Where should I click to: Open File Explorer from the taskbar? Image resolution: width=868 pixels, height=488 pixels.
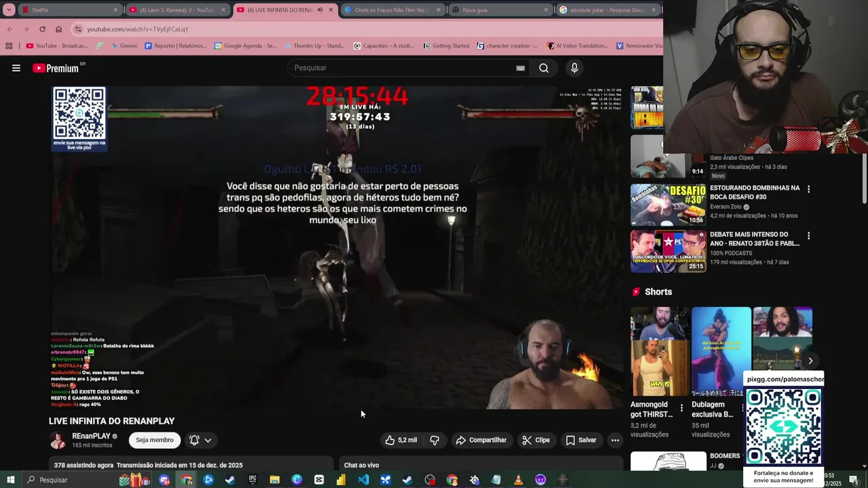275,480
